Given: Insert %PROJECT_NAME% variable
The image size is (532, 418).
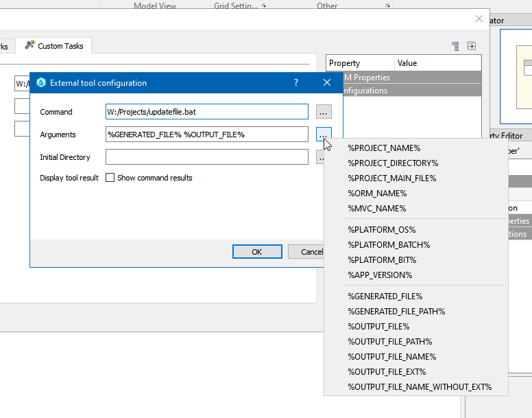Looking at the screenshot, I should pyautogui.click(x=416, y=148).
